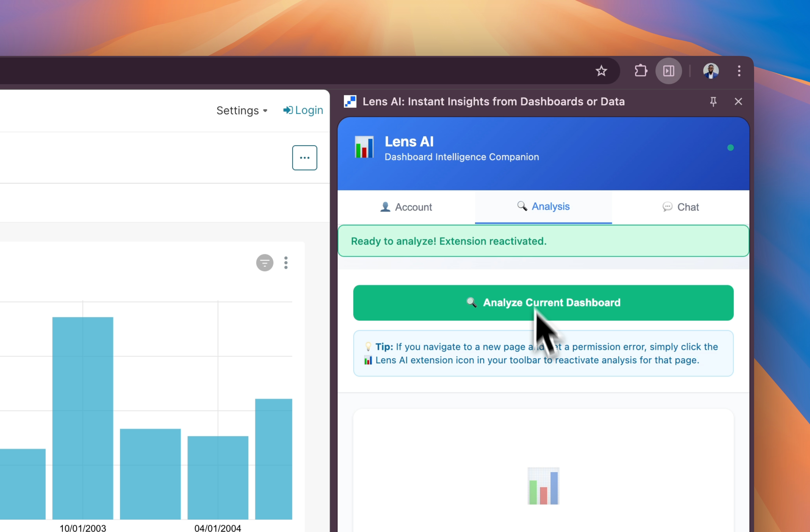Click the 10/01/2003 axis label
Image resolution: width=810 pixels, height=532 pixels.
(83, 528)
